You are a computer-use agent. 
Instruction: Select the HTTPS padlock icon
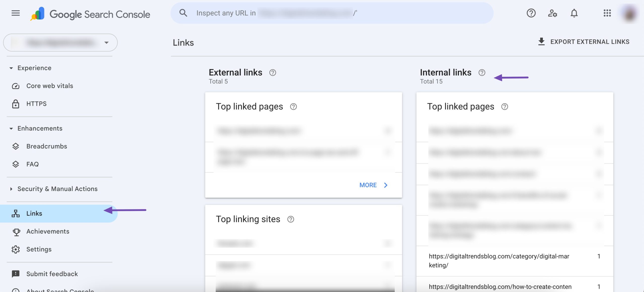coord(16,103)
